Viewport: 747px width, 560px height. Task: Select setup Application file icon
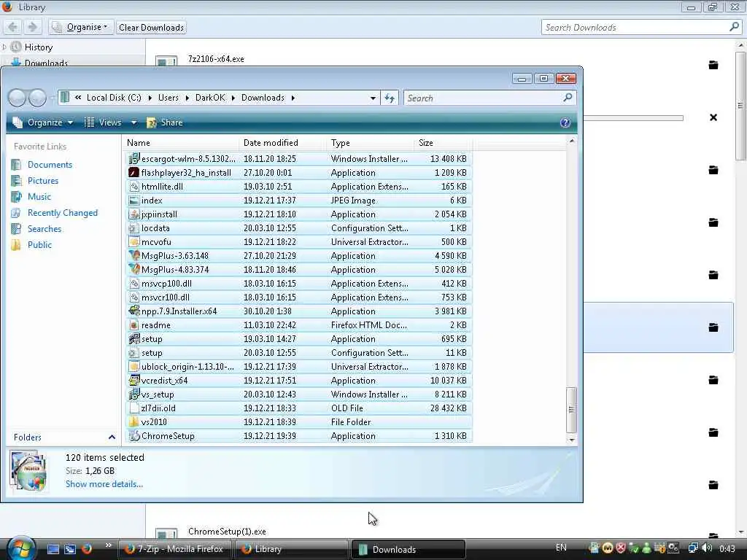134,339
